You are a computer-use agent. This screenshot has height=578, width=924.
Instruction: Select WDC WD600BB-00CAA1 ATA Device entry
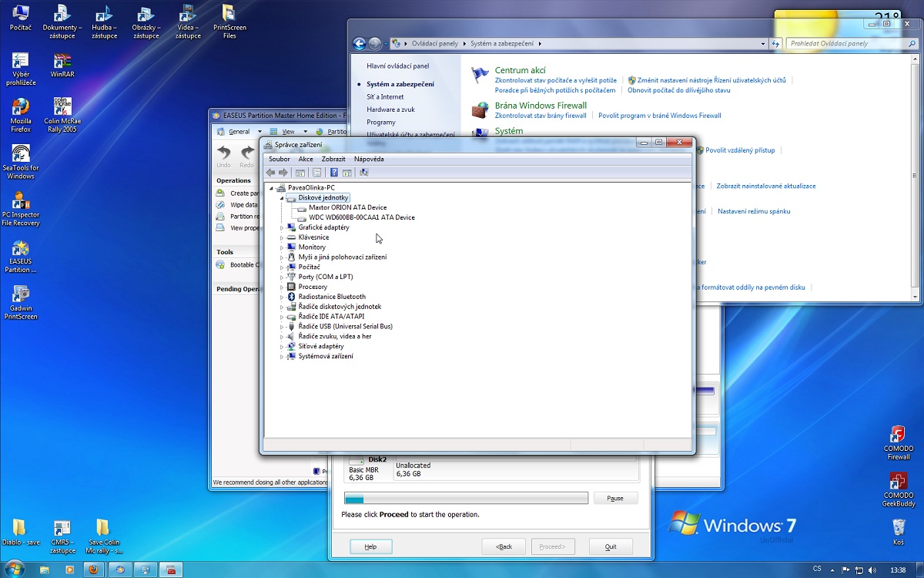pyautogui.click(x=361, y=217)
